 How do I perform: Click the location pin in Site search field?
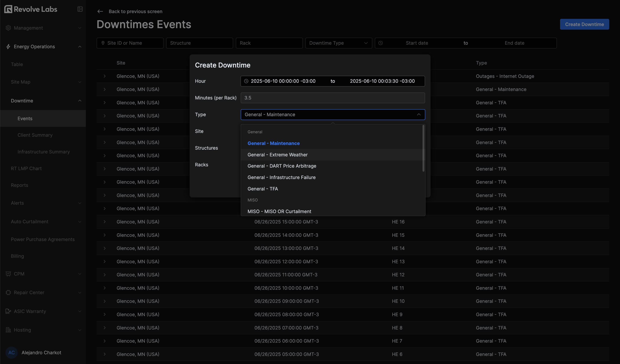coord(103,43)
